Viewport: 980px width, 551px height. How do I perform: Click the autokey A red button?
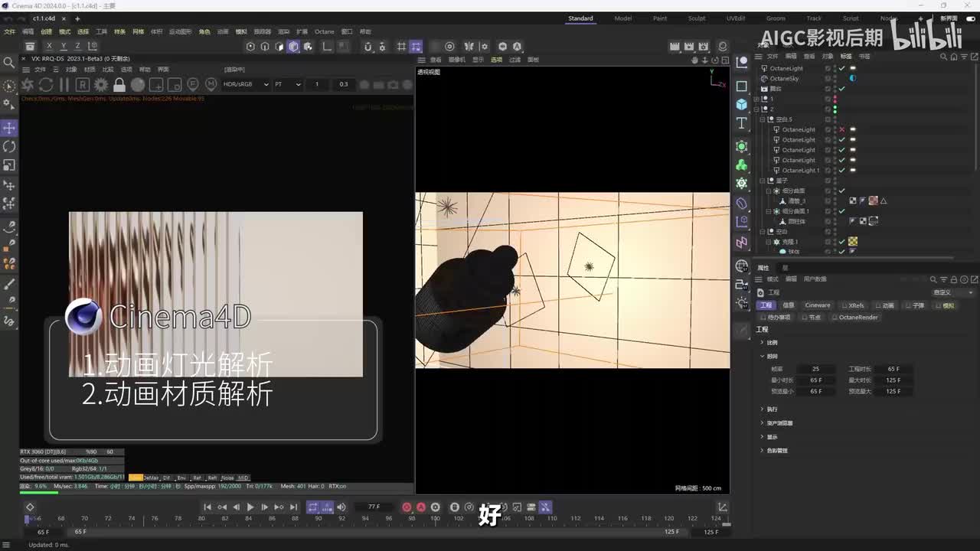421,507
